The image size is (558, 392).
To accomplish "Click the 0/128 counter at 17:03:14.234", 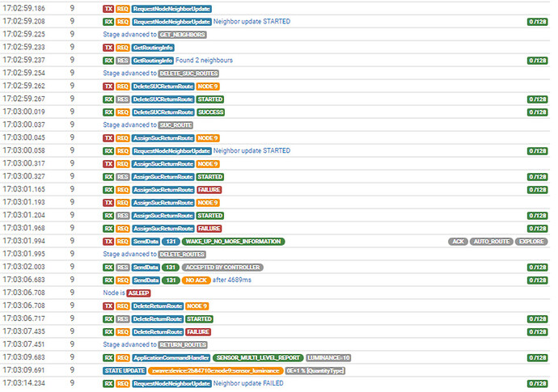I will 537,383.
